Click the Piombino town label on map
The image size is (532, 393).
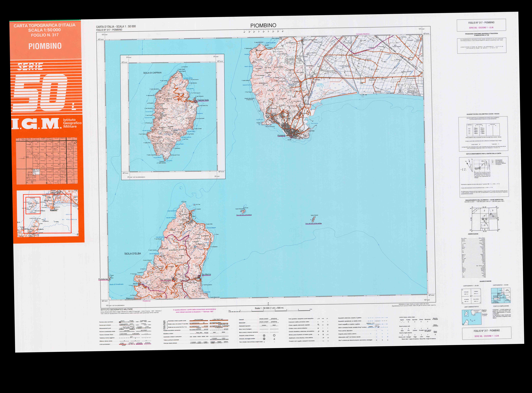coord(281,136)
